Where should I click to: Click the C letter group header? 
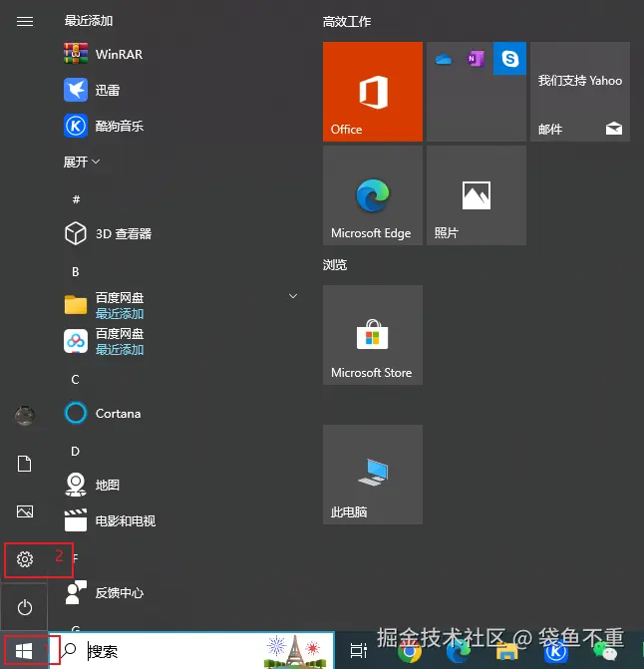tap(75, 379)
